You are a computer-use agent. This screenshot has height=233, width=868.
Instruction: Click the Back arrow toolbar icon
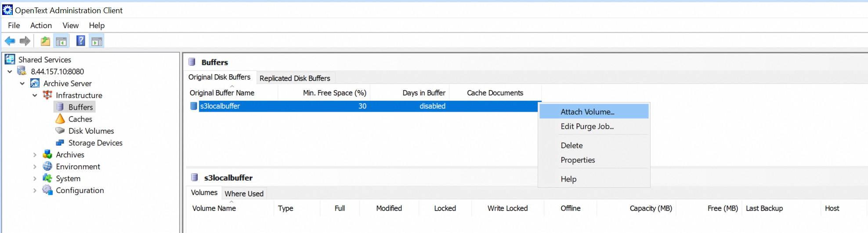tap(10, 41)
